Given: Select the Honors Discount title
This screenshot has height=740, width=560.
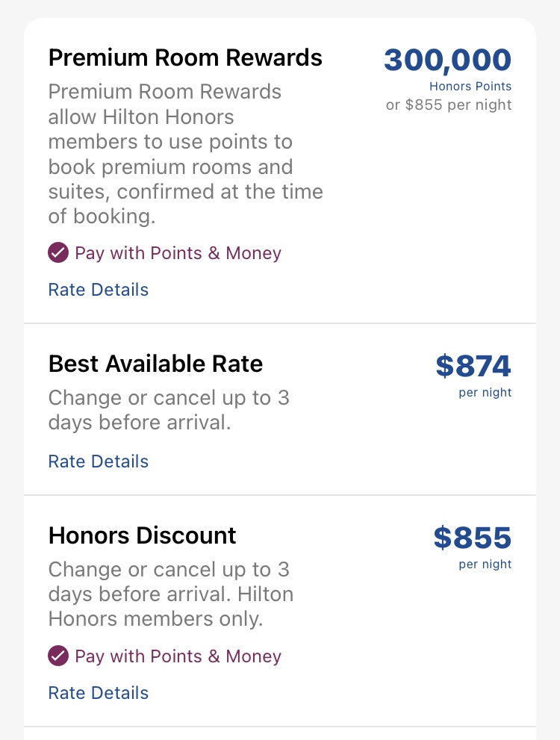Looking at the screenshot, I should (142, 535).
